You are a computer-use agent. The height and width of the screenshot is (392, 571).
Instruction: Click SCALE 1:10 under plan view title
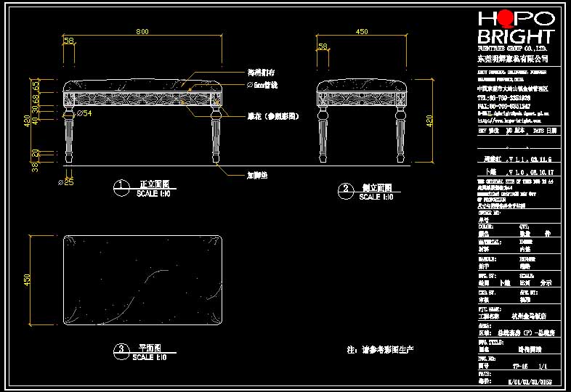pos(150,357)
